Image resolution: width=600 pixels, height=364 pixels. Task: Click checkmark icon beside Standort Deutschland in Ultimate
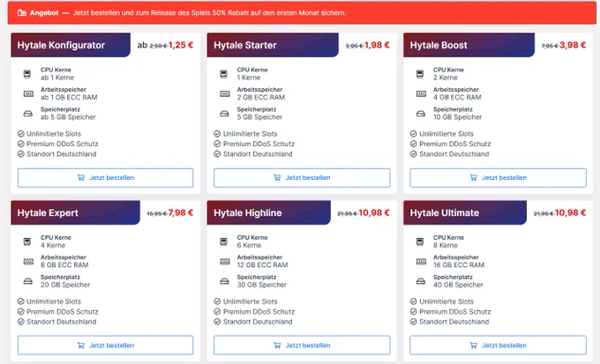414,322
